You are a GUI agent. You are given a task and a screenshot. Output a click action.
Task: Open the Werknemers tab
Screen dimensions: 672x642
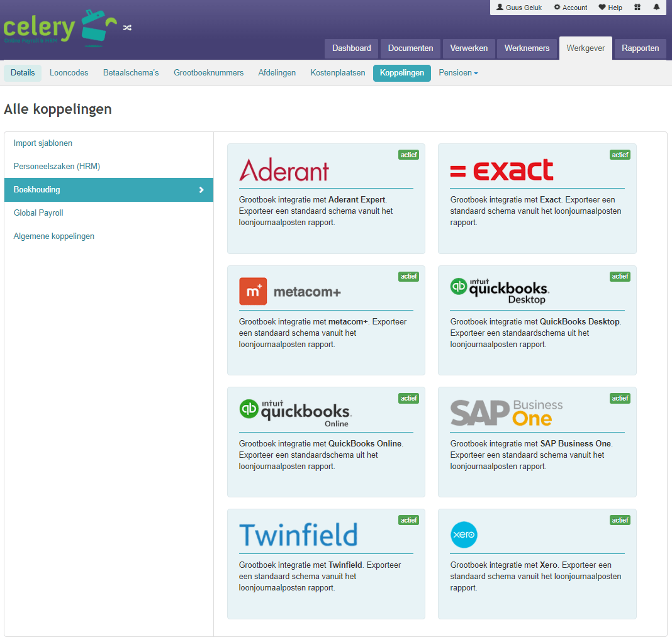point(527,48)
